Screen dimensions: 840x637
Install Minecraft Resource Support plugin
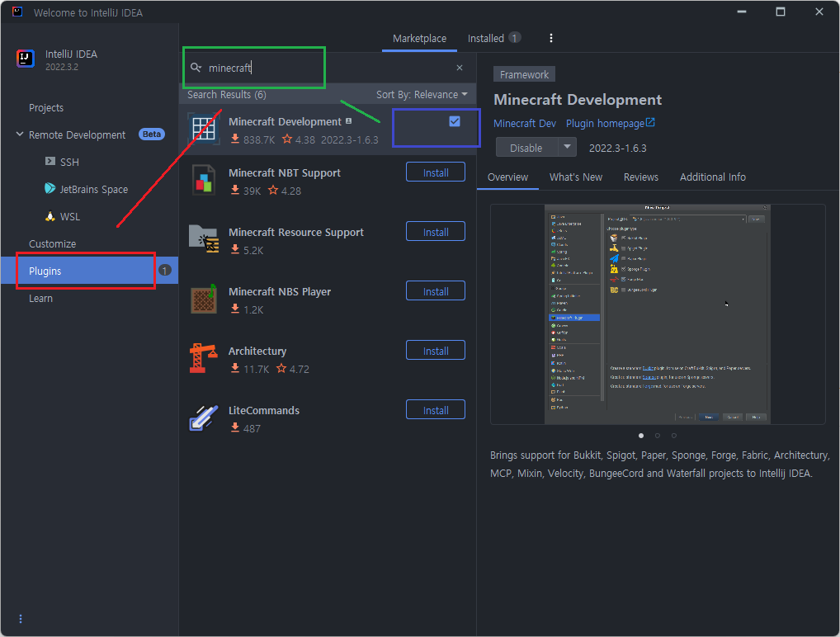coord(436,232)
